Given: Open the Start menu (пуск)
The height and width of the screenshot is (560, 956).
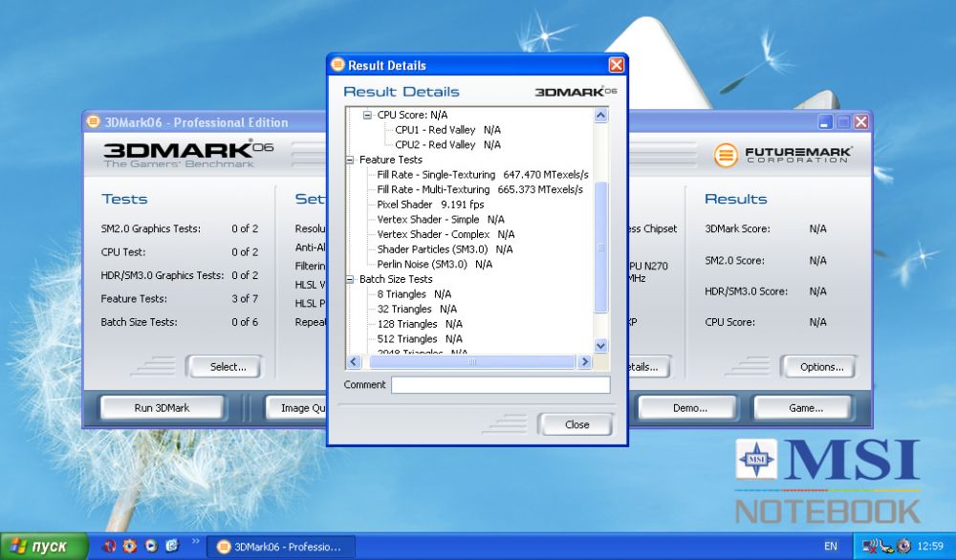Looking at the screenshot, I should pyautogui.click(x=43, y=546).
